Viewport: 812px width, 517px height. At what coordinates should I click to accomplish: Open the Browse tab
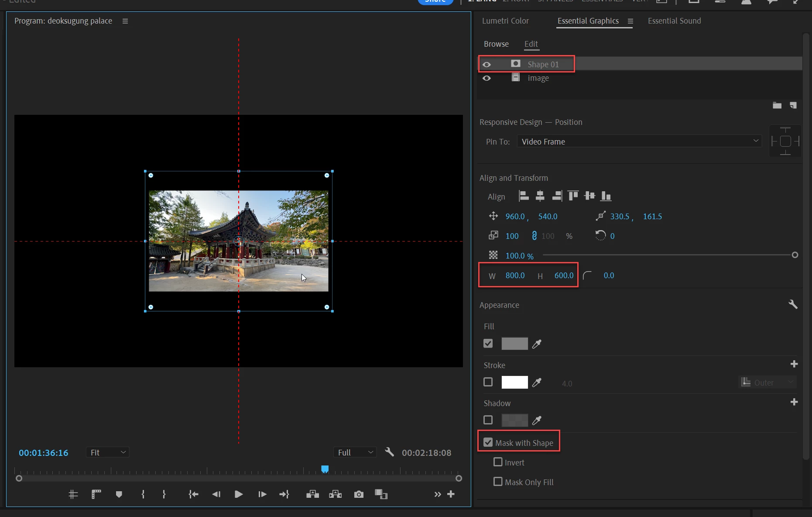coord(496,44)
